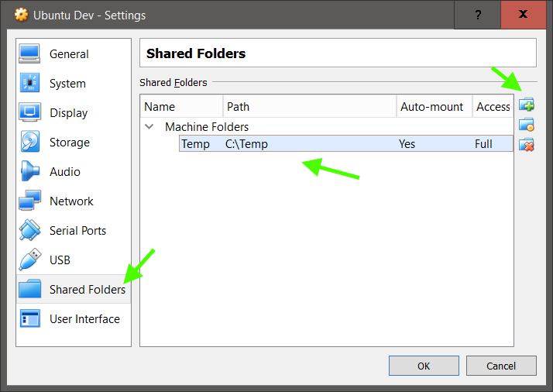Click the Cancel button
553x392 pixels.
pyautogui.click(x=501, y=366)
